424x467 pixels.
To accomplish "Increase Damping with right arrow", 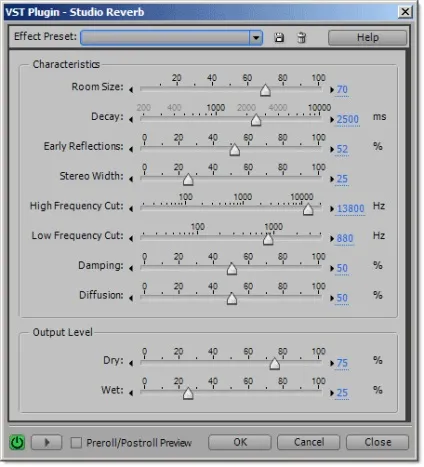I will 332,268.
